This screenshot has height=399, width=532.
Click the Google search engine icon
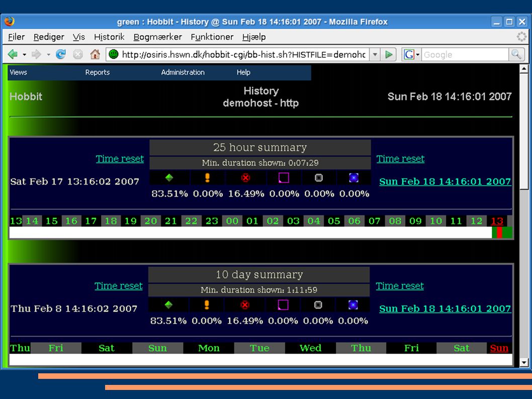click(x=409, y=54)
